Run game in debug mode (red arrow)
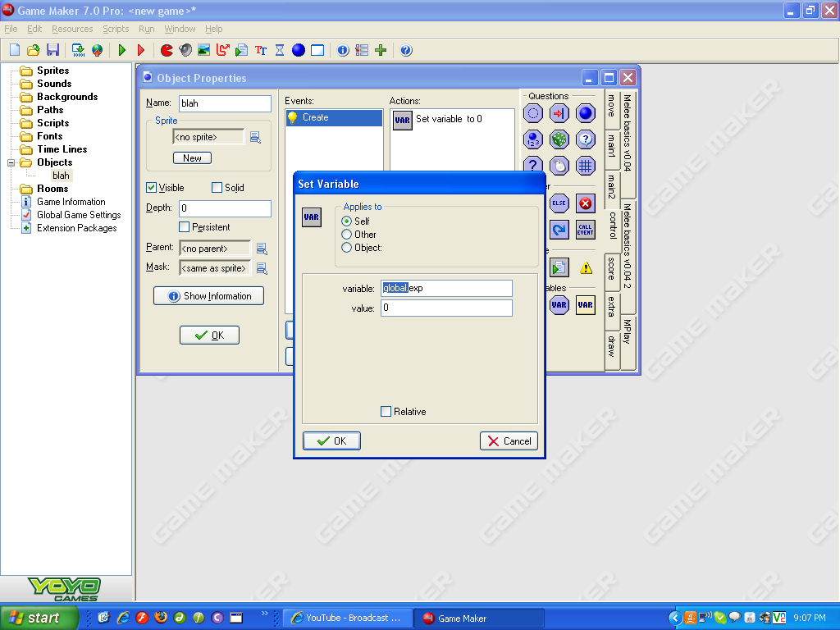The image size is (840, 630). [x=141, y=50]
